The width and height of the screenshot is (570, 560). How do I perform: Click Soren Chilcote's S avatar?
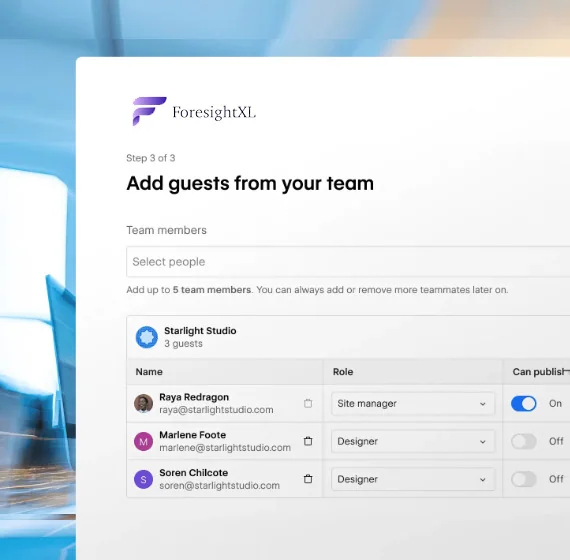[143, 479]
